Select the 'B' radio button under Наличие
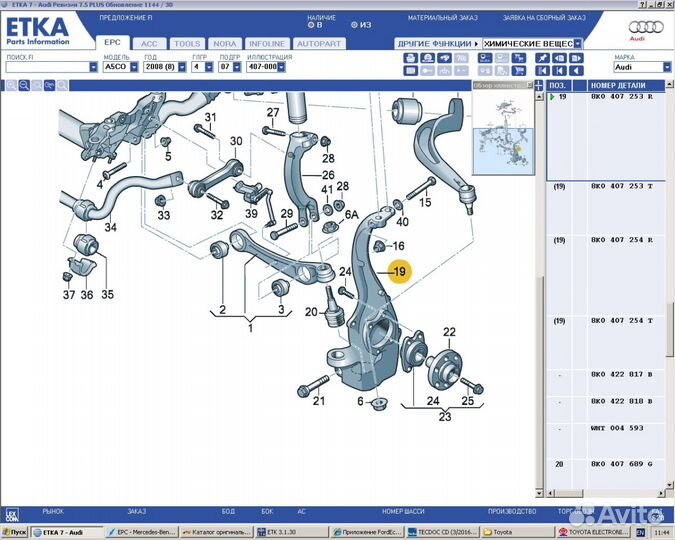Viewport: 675px width, 540px height. point(311,24)
